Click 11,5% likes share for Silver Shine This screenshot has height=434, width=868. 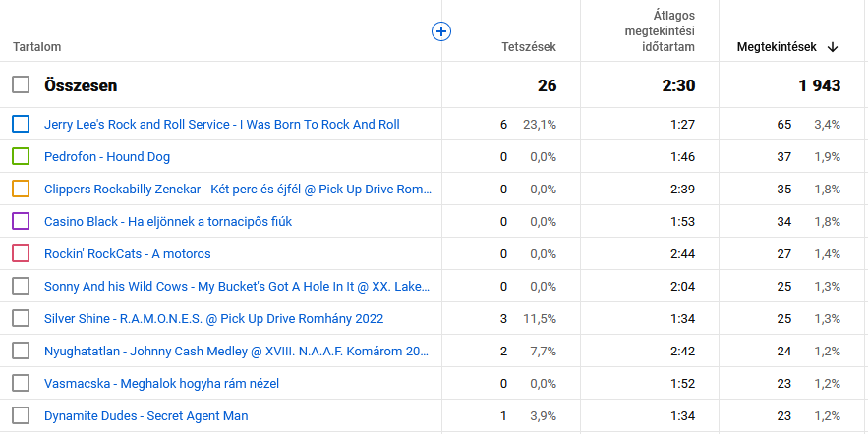click(x=540, y=318)
